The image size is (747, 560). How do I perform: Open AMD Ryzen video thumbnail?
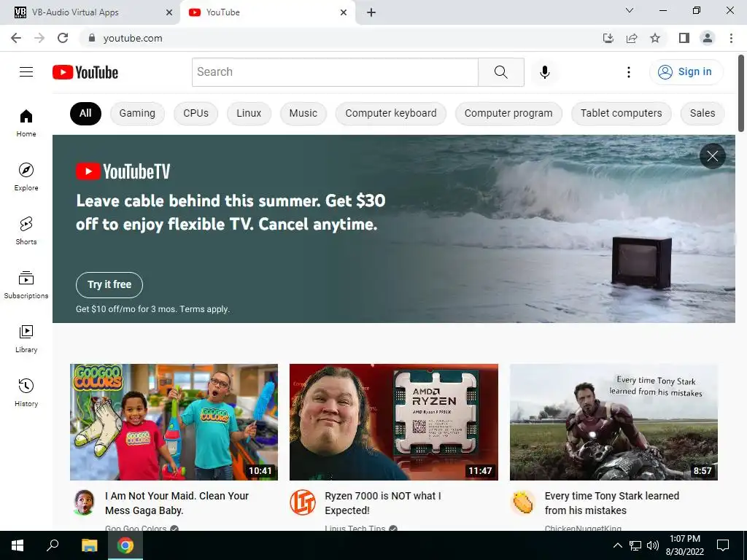point(393,422)
